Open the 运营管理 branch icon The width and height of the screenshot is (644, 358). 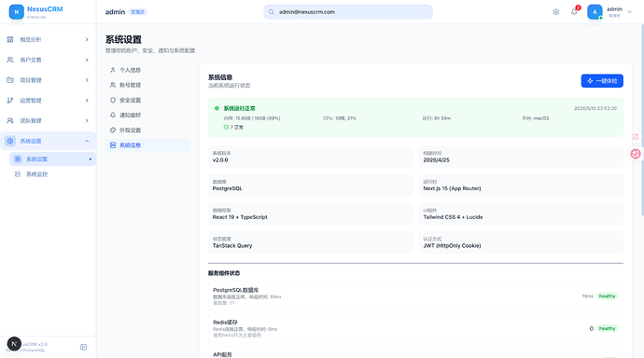coord(10,101)
